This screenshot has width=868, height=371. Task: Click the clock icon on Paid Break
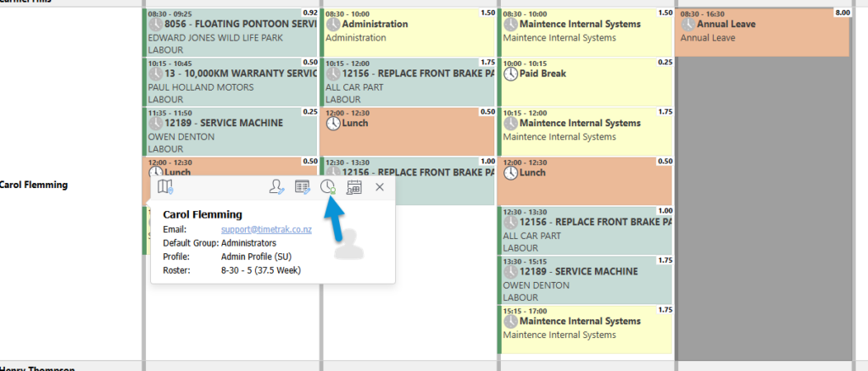(510, 74)
